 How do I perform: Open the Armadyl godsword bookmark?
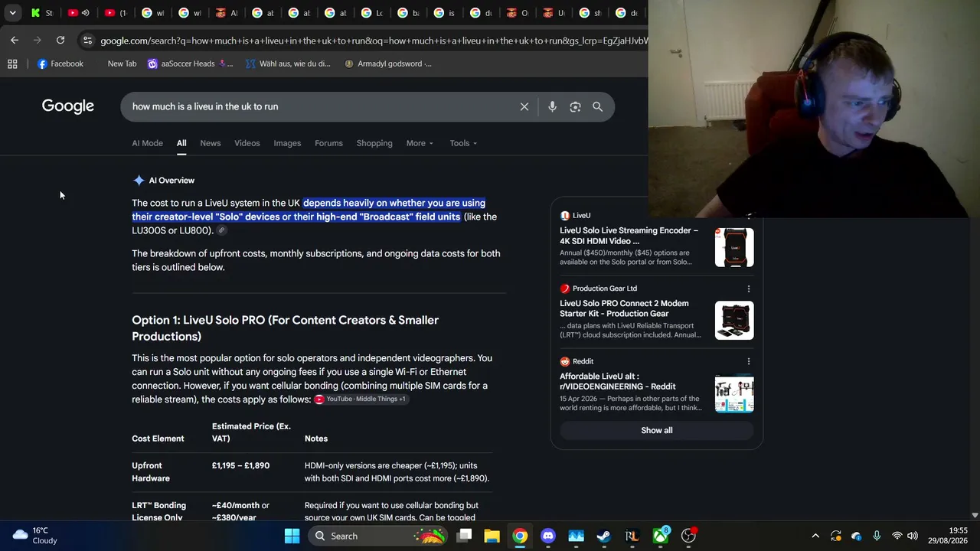[x=388, y=64]
